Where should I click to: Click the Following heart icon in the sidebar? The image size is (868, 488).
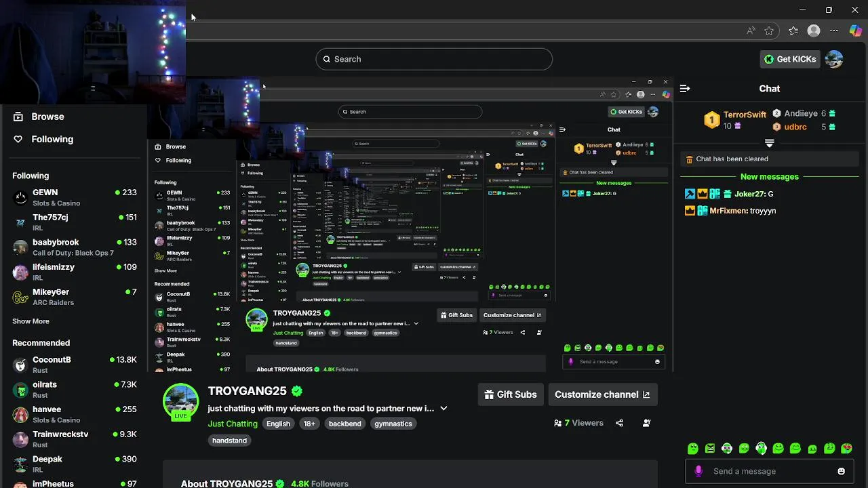coord(18,139)
